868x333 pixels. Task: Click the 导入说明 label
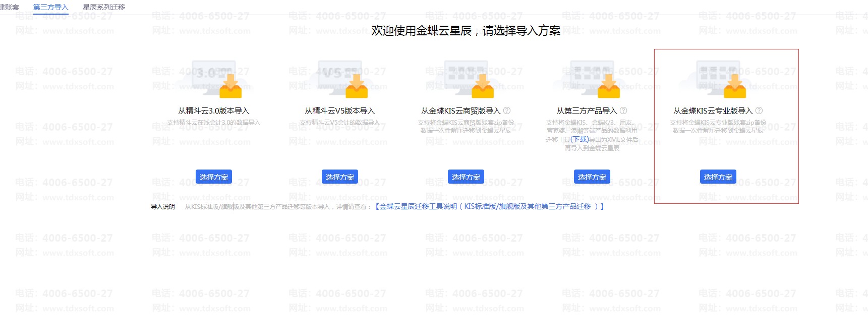pos(163,207)
